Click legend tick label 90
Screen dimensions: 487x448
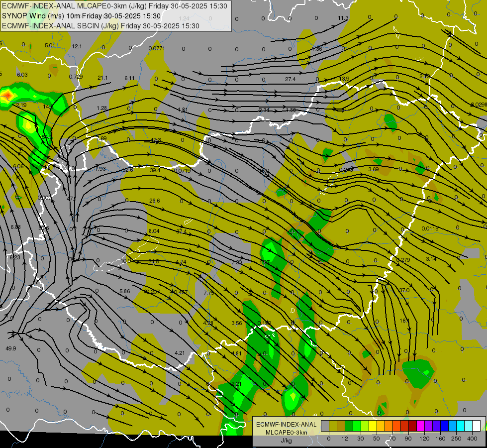click(408, 439)
